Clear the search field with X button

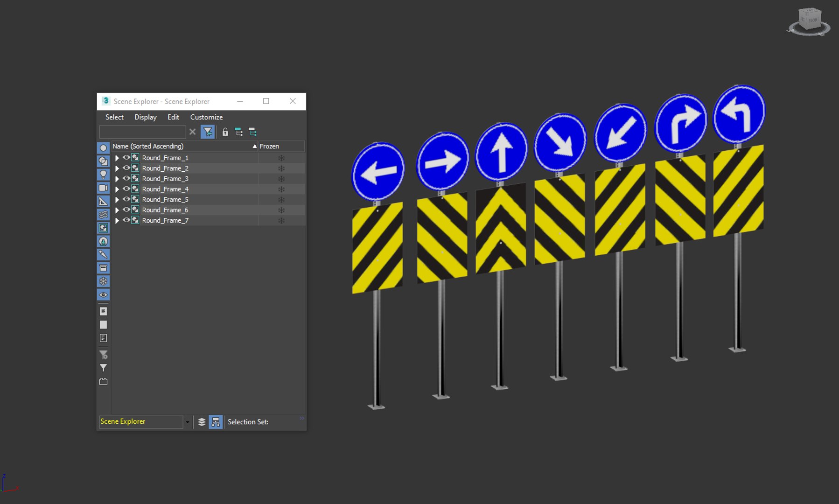(x=192, y=132)
